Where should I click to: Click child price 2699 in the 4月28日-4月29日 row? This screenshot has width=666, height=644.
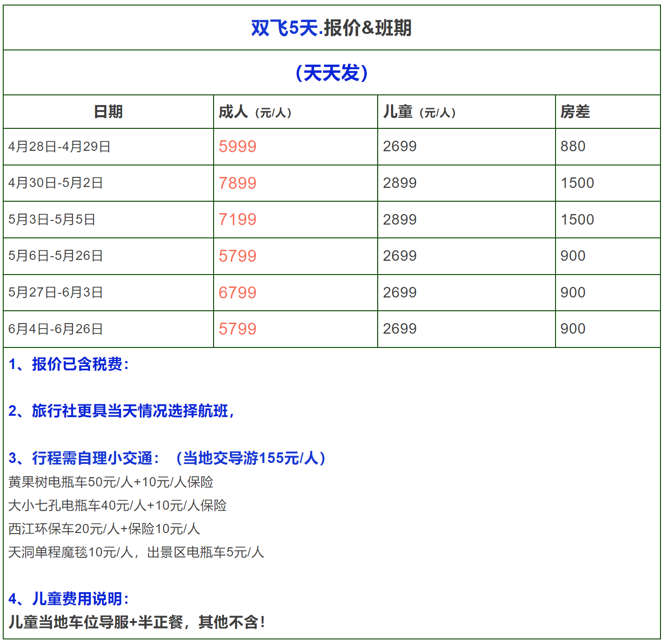click(400, 146)
